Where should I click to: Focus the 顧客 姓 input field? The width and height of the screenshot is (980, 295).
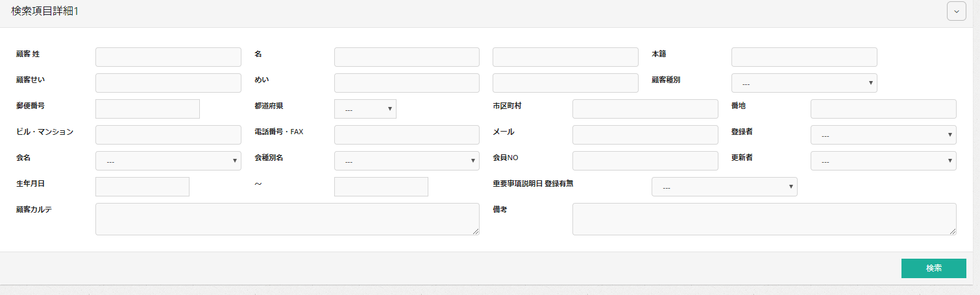point(168,57)
